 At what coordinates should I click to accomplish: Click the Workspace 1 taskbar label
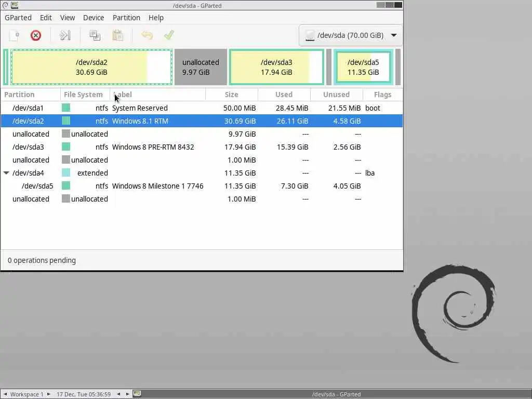[x=27, y=394]
